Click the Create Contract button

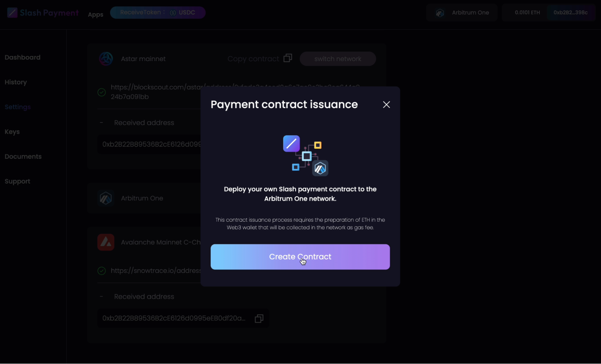pyautogui.click(x=300, y=257)
